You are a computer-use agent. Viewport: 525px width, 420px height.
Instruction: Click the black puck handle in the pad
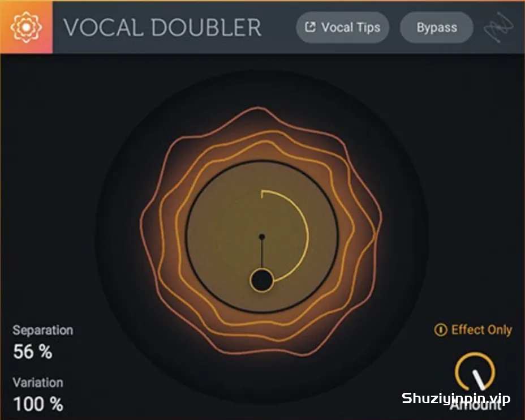point(262,281)
